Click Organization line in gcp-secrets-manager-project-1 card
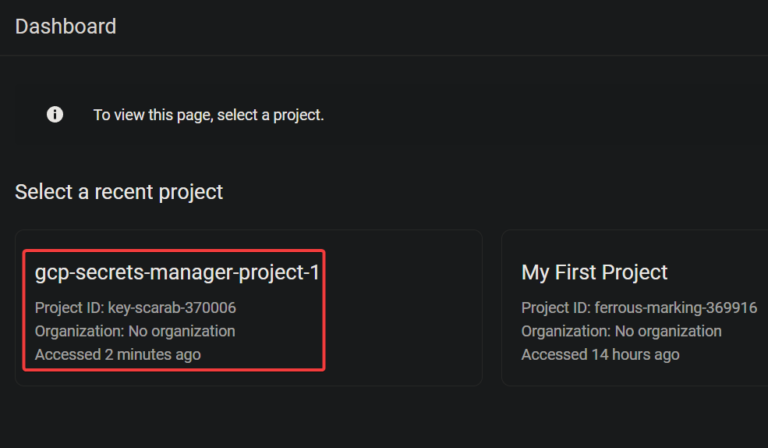The image size is (768, 448). [x=135, y=331]
